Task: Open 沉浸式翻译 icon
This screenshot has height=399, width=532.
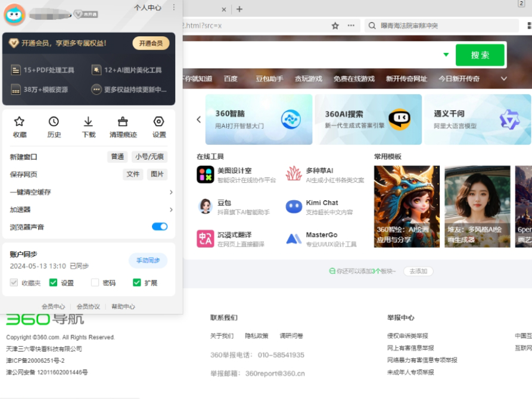Action: pos(206,239)
